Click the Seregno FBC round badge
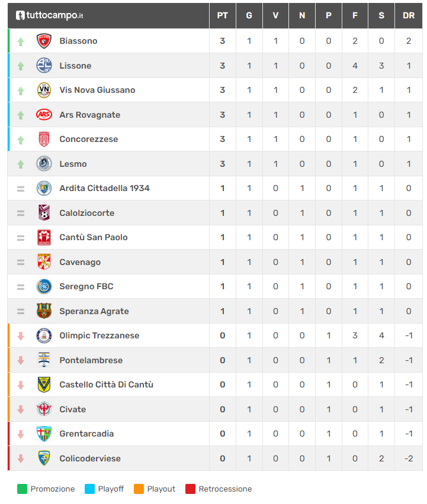The height and width of the screenshot is (504, 427). 44,286
